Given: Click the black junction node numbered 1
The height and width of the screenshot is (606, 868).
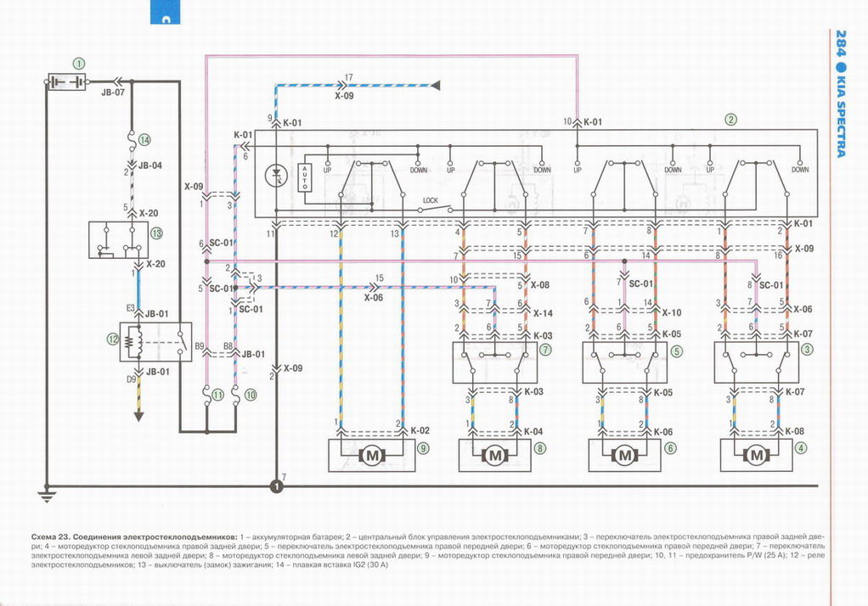Looking at the screenshot, I should (275, 486).
